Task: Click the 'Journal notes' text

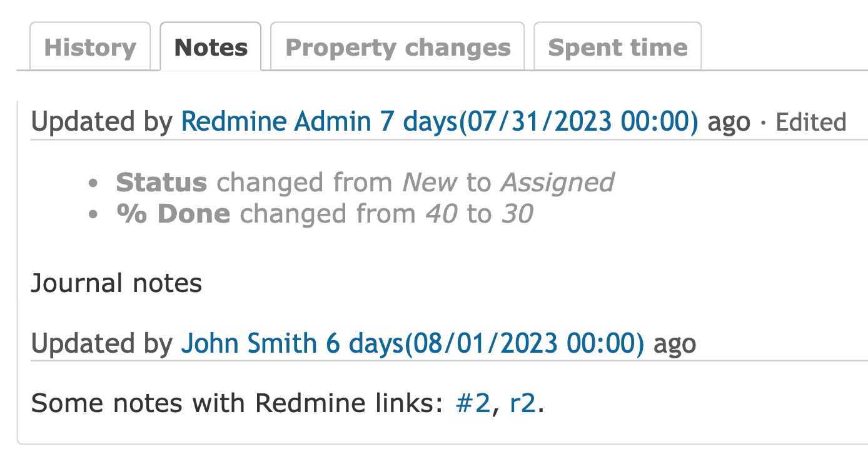Action: tap(116, 283)
